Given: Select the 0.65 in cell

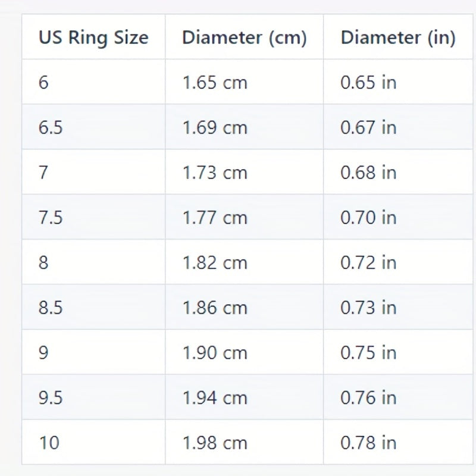Looking at the screenshot, I should 398,82.
